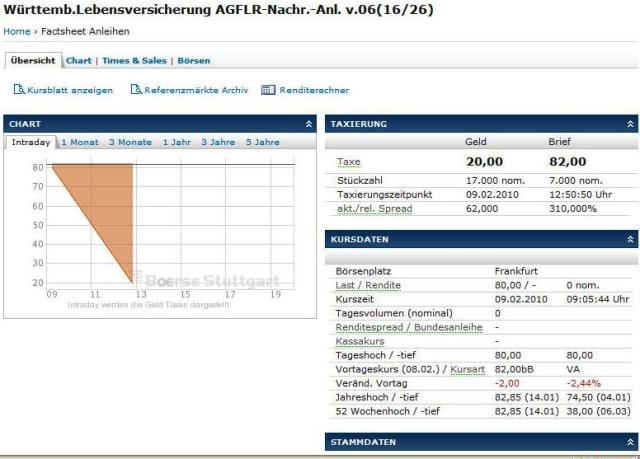
Task: Open Kursblatt anzeigen link
Action: point(70,90)
